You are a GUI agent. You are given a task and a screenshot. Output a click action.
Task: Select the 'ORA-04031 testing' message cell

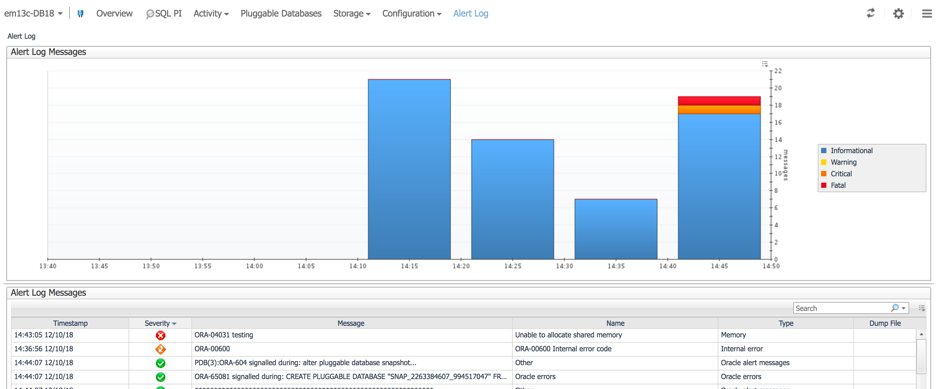pos(351,336)
